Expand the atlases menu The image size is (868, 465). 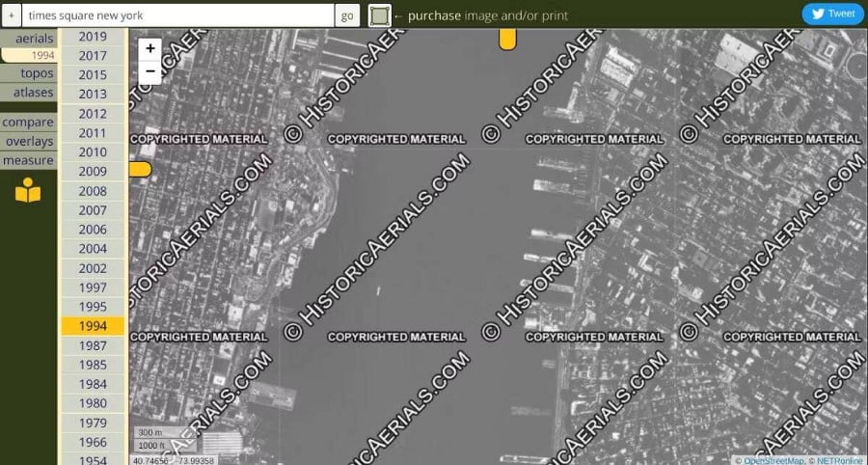click(28, 93)
